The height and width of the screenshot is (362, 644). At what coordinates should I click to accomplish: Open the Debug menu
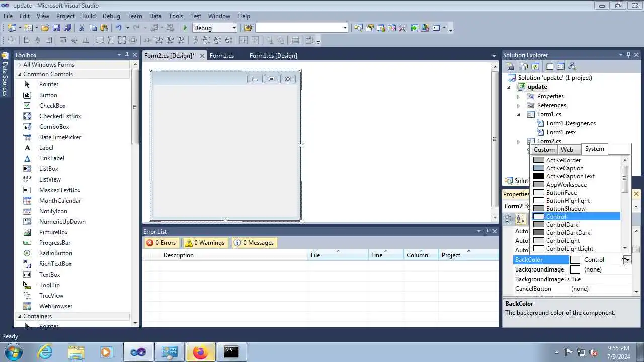click(111, 16)
